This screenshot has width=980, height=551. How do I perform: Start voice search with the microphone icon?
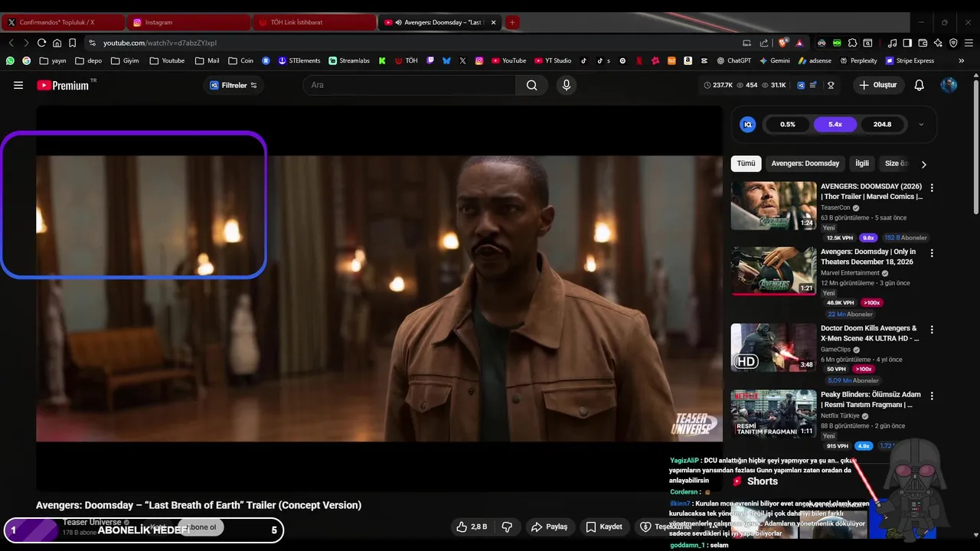point(567,85)
